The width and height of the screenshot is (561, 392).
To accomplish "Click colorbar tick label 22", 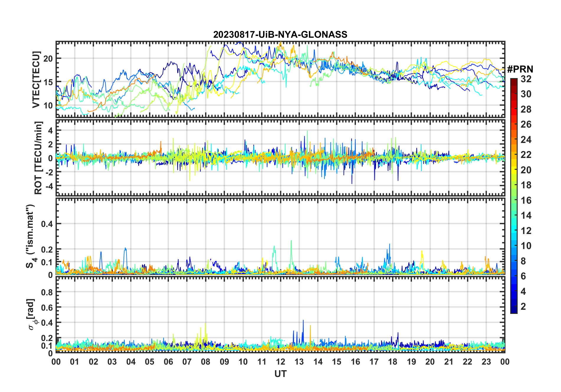I will [x=526, y=155].
